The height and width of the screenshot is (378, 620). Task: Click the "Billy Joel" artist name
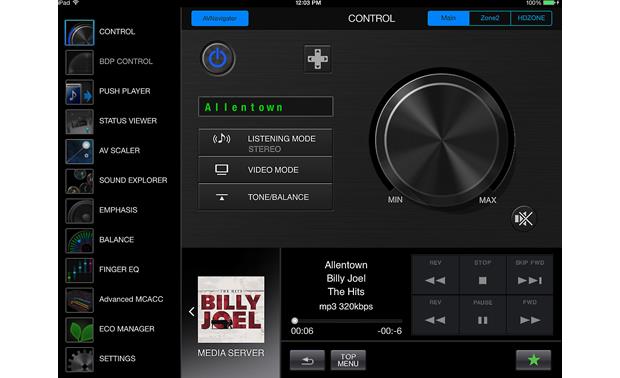coord(346,278)
